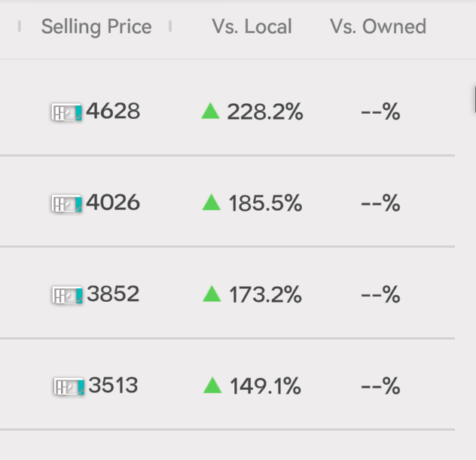Click the Vs. Owned value in the 4026 row
The height and width of the screenshot is (460, 476).
[380, 203]
